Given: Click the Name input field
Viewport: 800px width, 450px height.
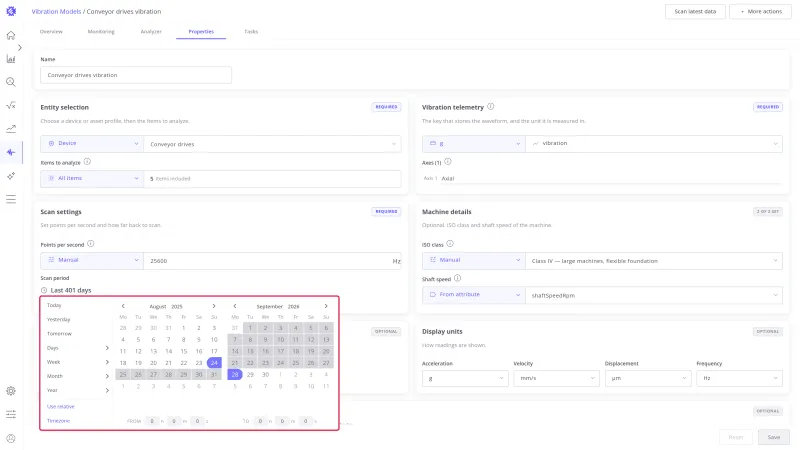Looking at the screenshot, I should [136, 75].
